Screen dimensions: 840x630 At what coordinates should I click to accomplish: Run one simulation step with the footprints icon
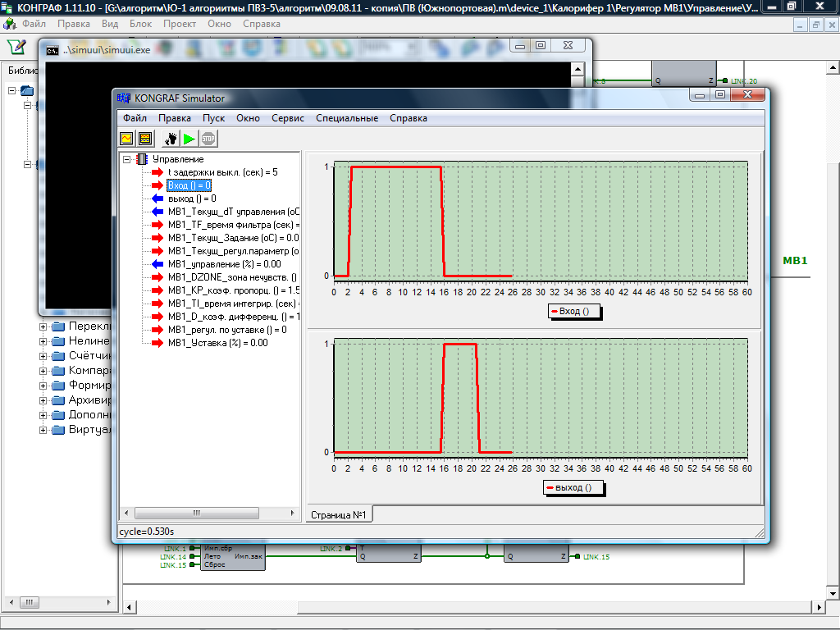click(x=171, y=139)
